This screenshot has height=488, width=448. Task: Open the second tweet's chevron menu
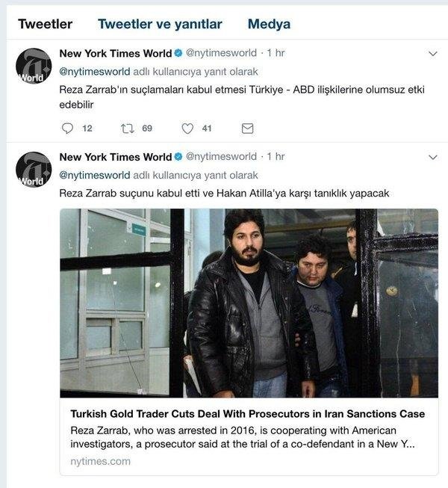433,157
